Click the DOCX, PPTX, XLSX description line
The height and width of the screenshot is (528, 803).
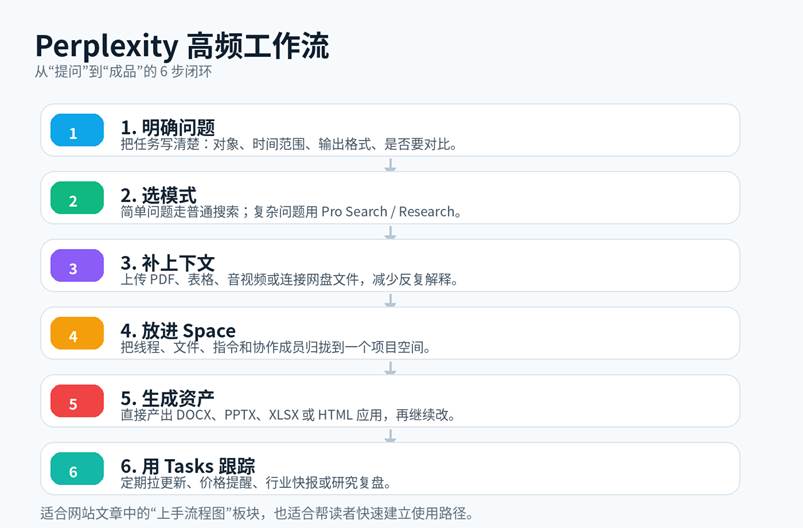[288, 415]
